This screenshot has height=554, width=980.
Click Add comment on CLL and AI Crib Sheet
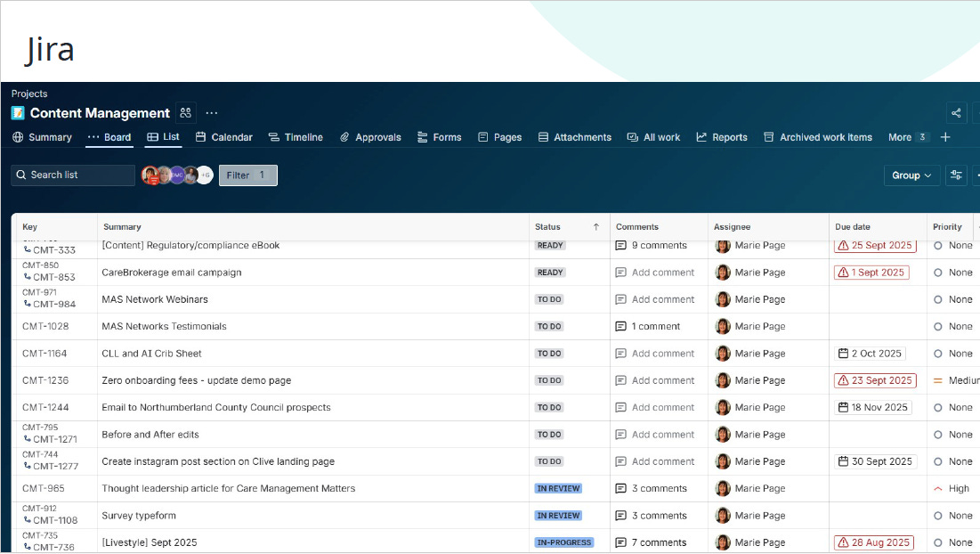point(655,354)
